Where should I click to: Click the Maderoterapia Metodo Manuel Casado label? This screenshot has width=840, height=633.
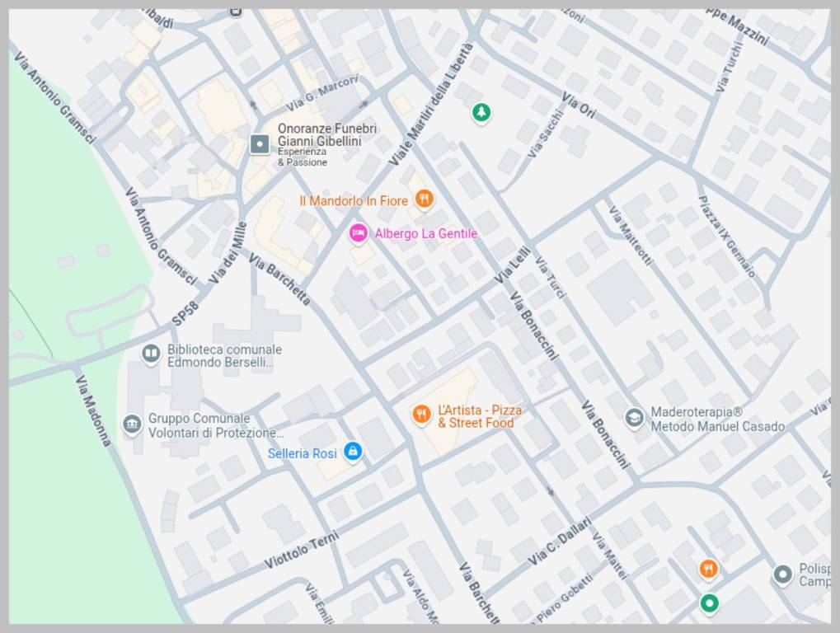tap(717, 419)
